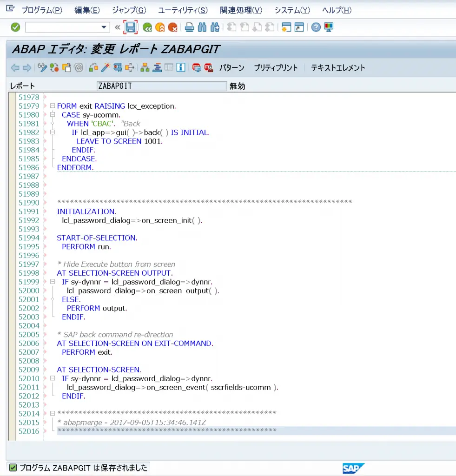The width and height of the screenshot is (456, 476).
Task: Open Help via the blue question mark icon
Action: (x=316, y=27)
